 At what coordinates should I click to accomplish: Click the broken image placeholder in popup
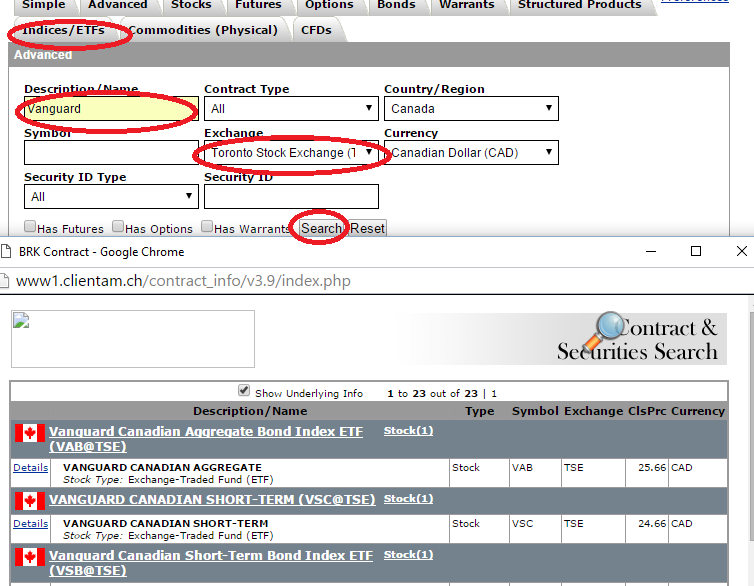[132, 338]
